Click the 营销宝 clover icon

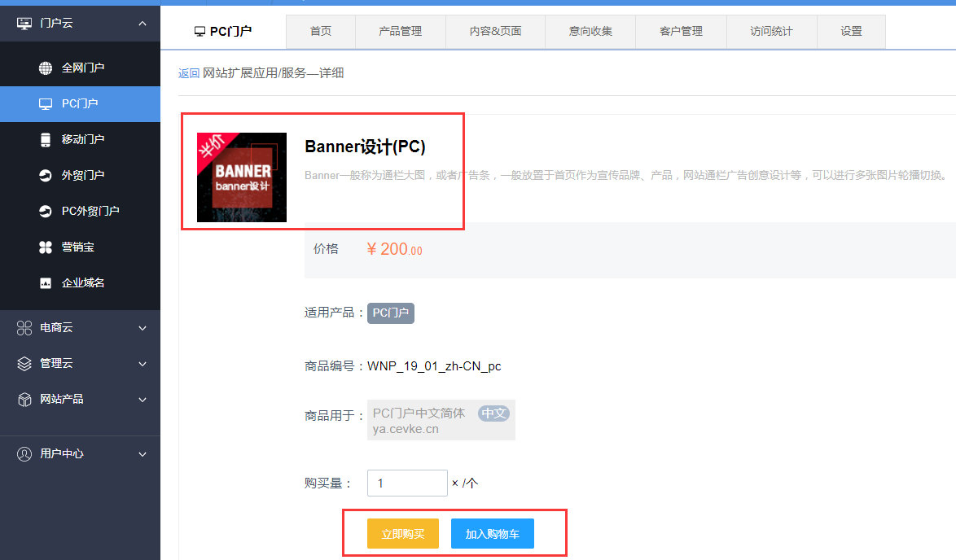(46, 247)
